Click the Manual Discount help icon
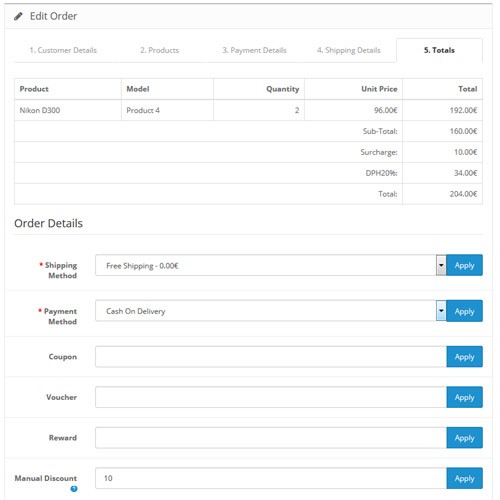 click(x=74, y=489)
